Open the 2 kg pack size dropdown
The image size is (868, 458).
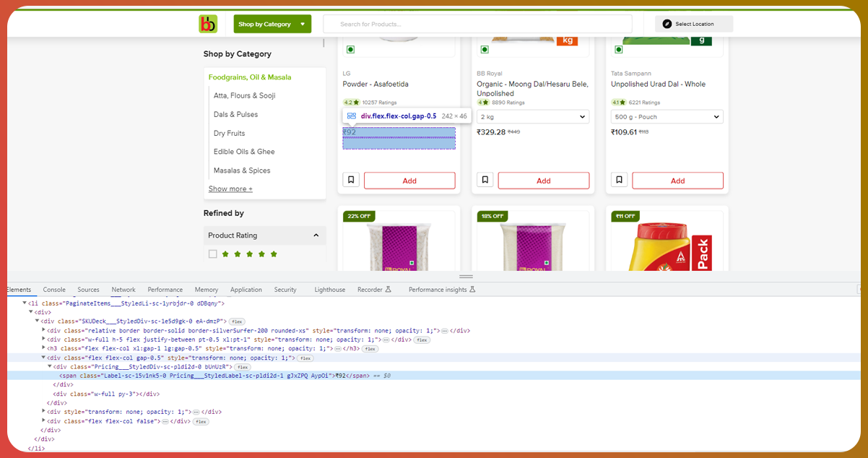pos(532,117)
